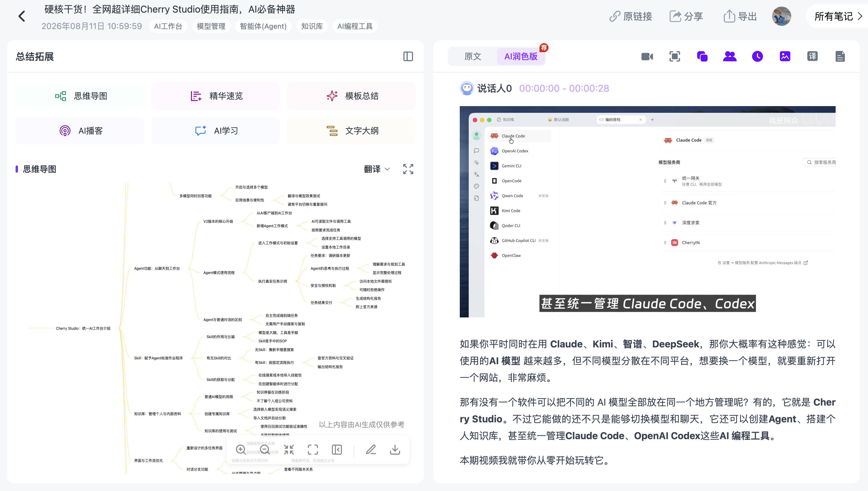Download the mind map

tap(395, 450)
